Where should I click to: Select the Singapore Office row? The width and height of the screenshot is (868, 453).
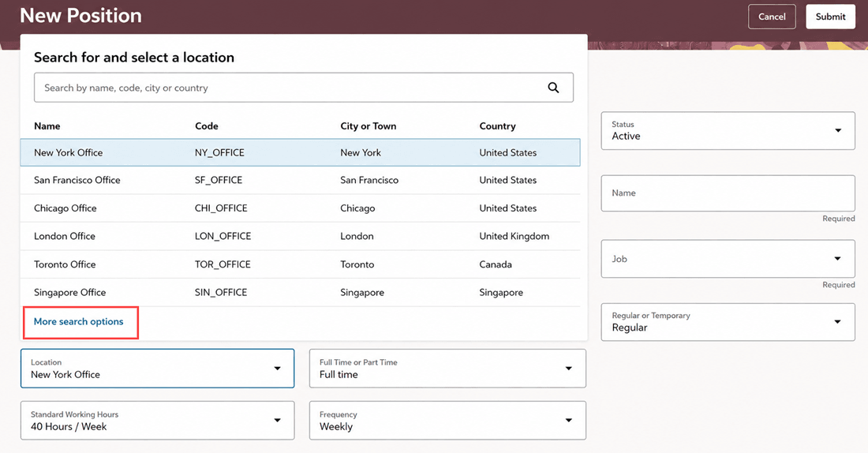[x=300, y=293]
